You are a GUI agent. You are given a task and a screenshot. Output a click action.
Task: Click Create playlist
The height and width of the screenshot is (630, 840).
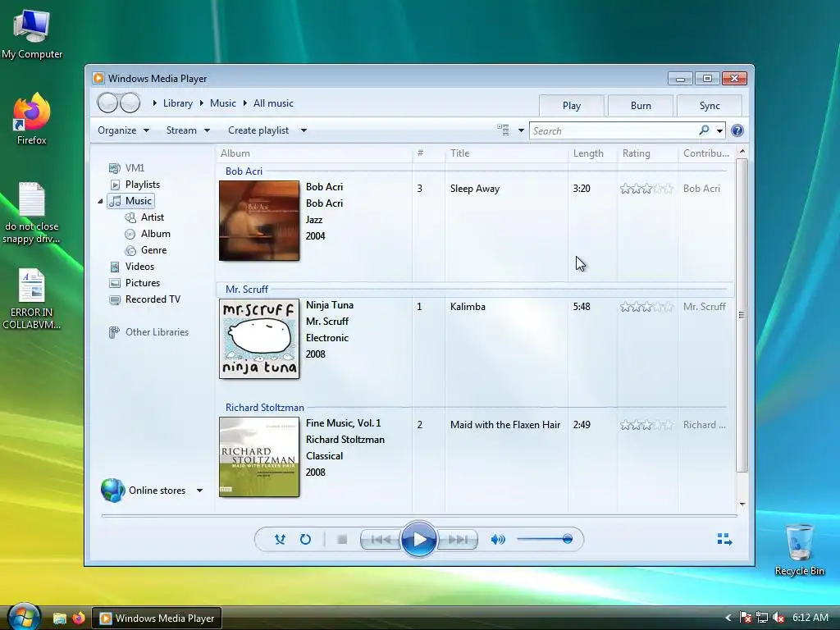tap(258, 130)
